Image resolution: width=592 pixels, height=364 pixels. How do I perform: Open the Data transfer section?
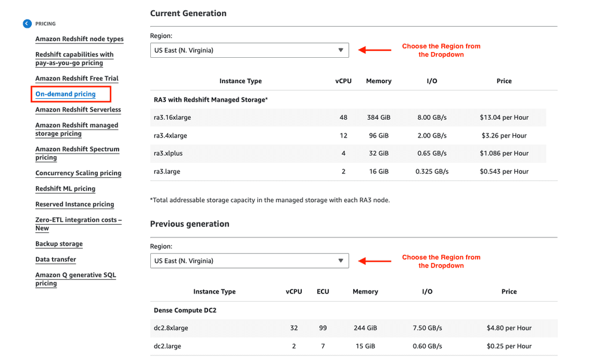55,259
